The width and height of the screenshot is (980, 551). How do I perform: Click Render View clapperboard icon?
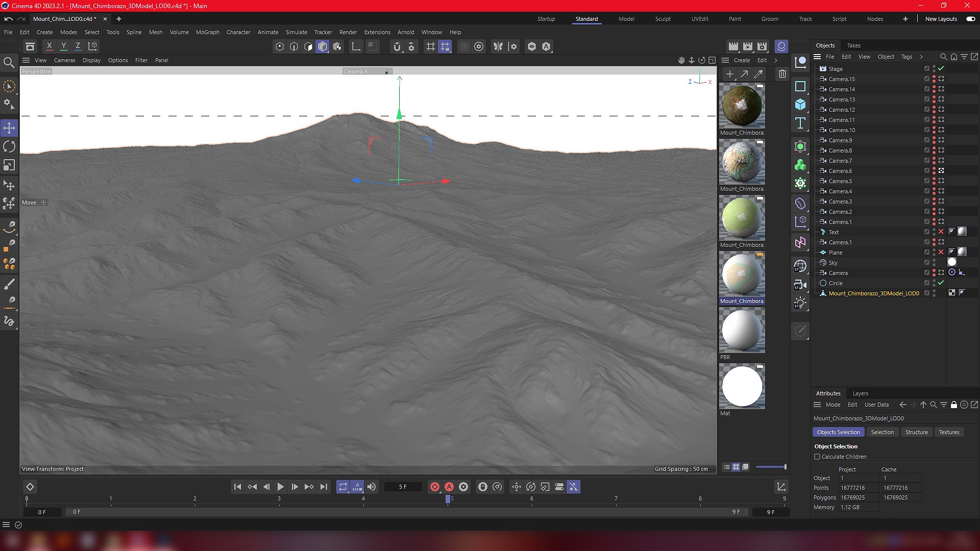point(733,46)
